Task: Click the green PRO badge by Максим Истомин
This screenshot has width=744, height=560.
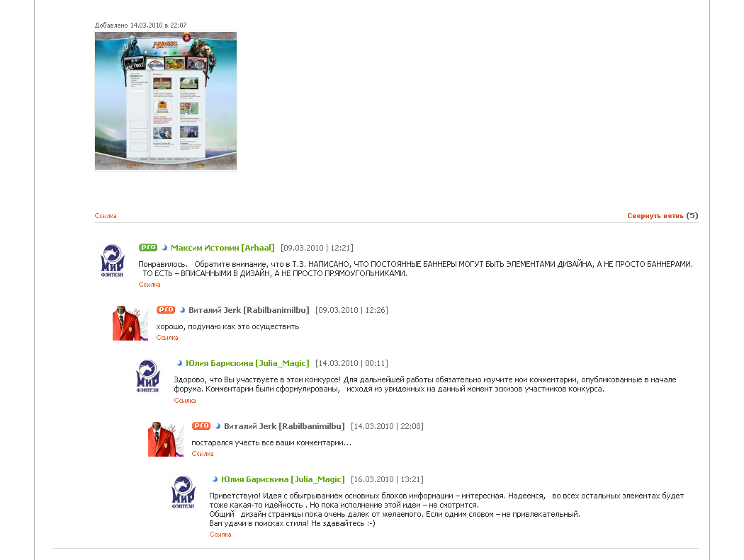Action: 148,248
